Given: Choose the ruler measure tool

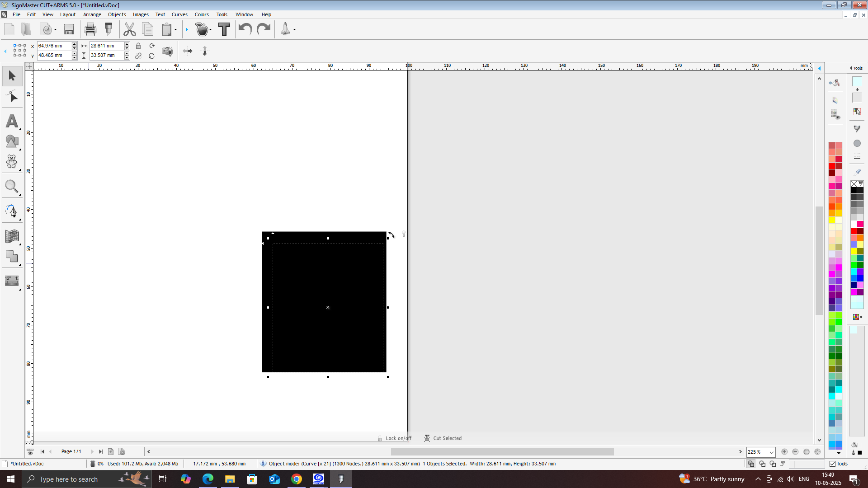Looking at the screenshot, I should tap(12, 281).
